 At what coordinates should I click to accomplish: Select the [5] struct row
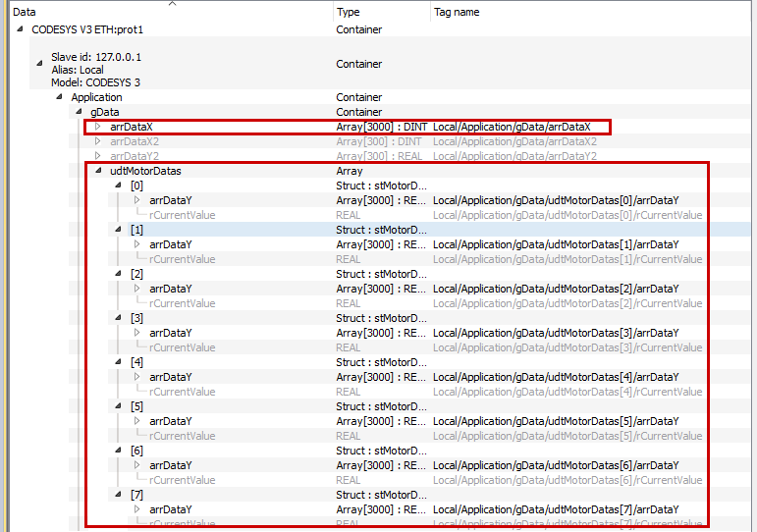point(136,406)
